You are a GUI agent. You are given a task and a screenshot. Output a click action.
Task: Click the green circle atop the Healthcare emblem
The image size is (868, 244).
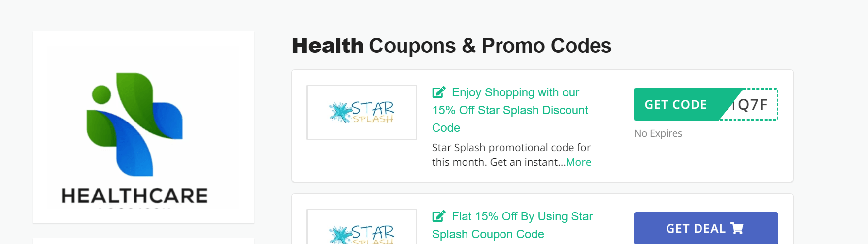pyautogui.click(x=101, y=94)
